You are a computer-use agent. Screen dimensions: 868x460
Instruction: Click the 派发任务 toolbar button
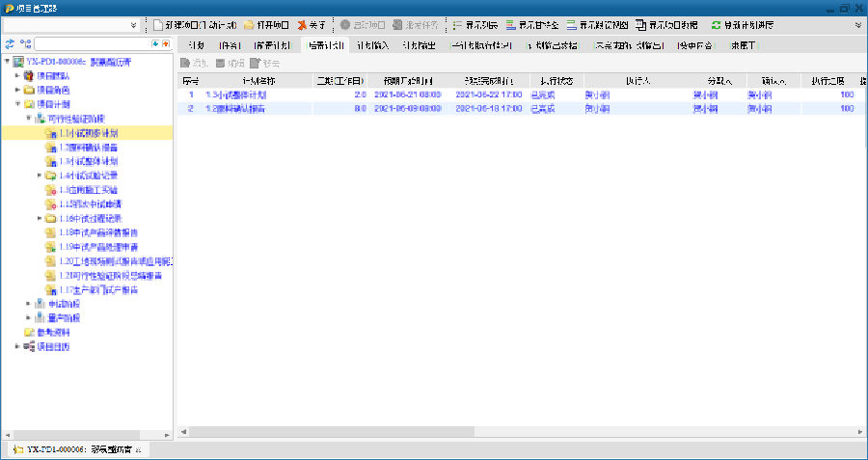[x=415, y=25]
